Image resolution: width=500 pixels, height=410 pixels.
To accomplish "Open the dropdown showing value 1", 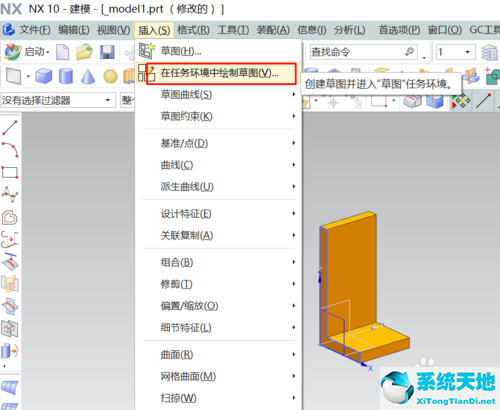I will point(455,52).
